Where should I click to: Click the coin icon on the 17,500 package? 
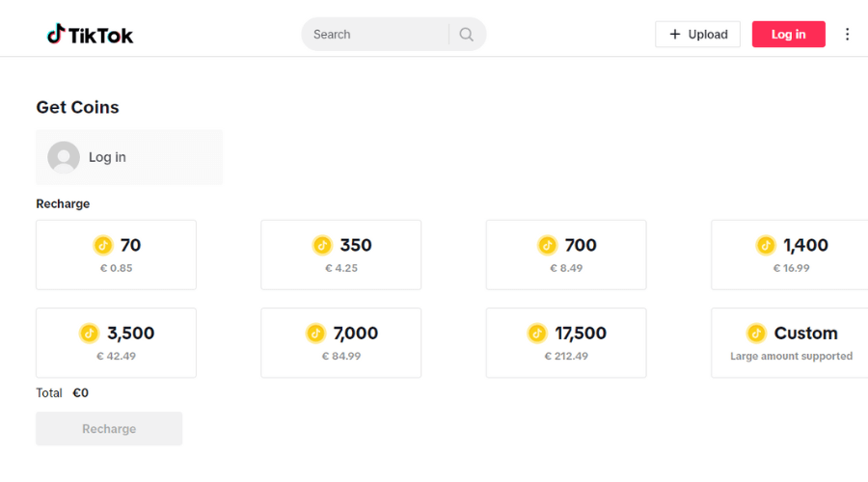point(537,334)
